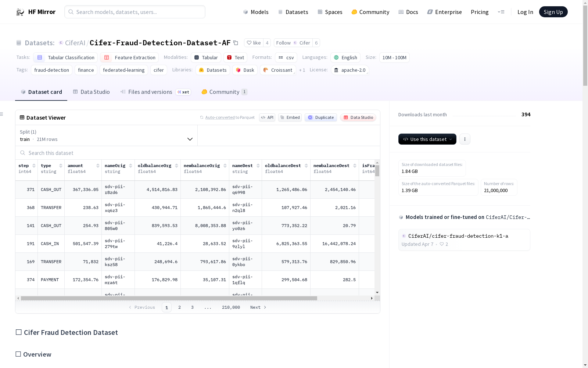Select the fraud-detection tag
588x368 pixels.
coord(51,70)
